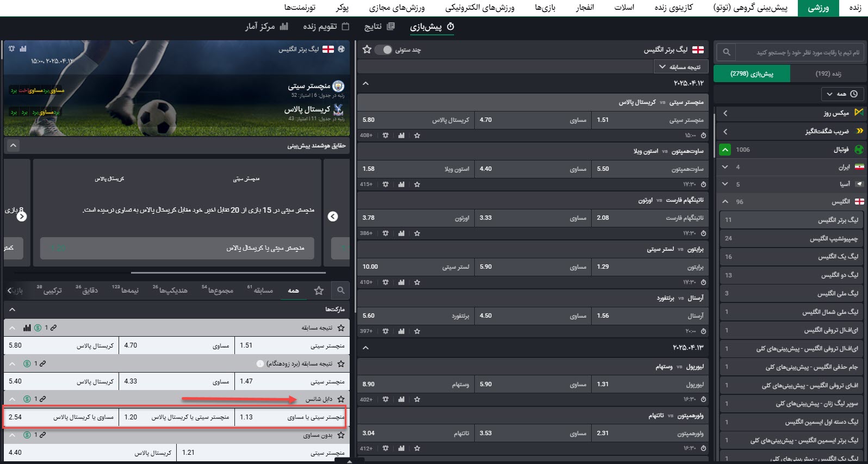Expand the 'آسیا' region list
Viewport: 868px width, 464px height.
coord(725,184)
